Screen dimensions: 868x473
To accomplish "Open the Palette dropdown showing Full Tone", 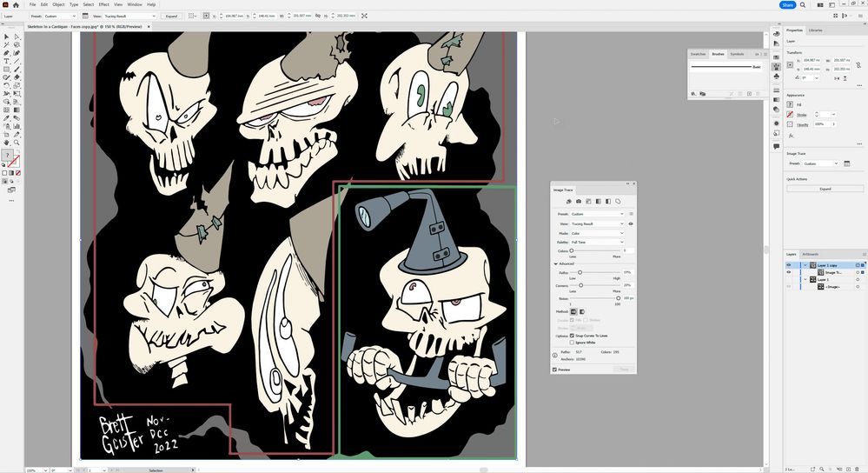I will [597, 242].
